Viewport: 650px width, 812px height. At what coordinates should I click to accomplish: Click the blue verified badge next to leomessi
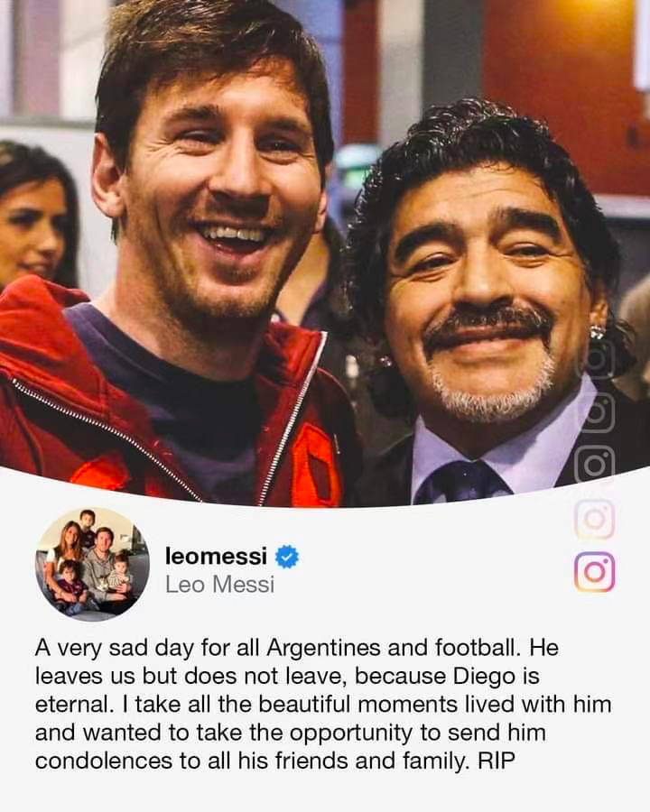[x=287, y=557]
